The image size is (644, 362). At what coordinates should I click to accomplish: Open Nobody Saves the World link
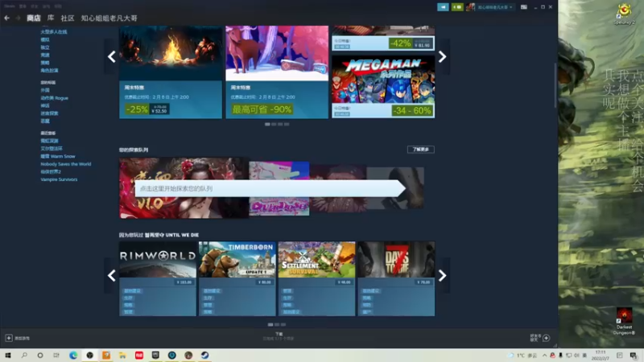click(x=66, y=164)
